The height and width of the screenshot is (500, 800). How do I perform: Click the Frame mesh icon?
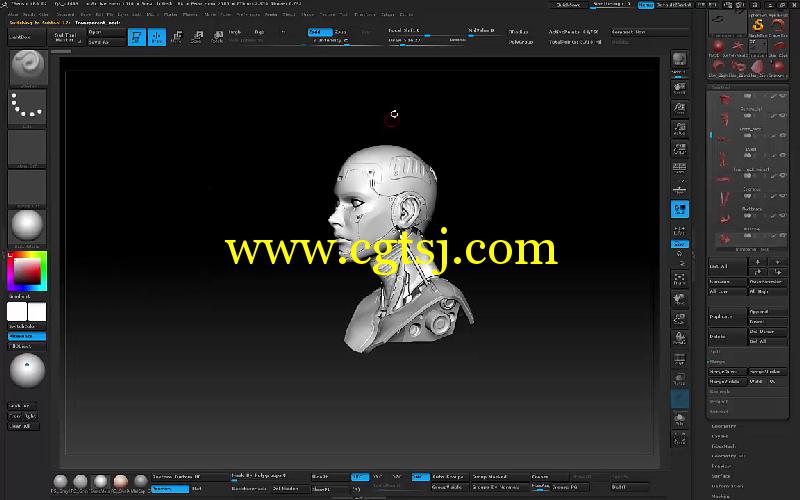tap(679, 279)
